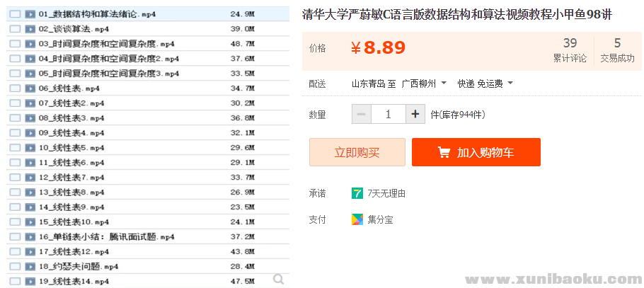Viewport: 644px width, 288px height.
Task: Increase quantity with plus button
Action: (415, 114)
